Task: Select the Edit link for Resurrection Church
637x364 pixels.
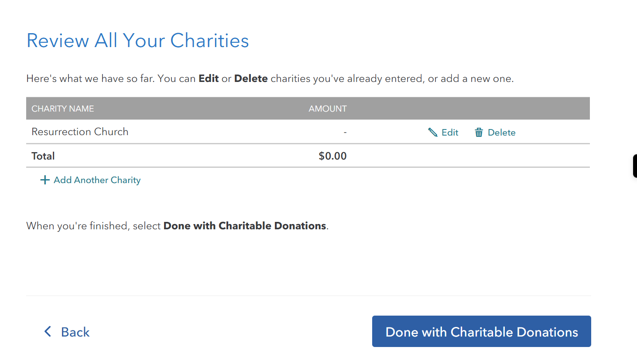Action: click(450, 133)
